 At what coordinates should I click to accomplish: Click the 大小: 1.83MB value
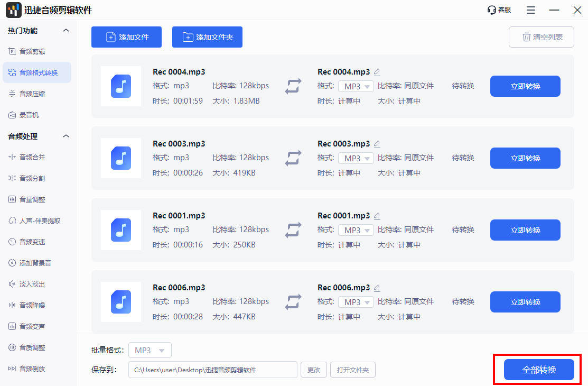click(x=236, y=101)
